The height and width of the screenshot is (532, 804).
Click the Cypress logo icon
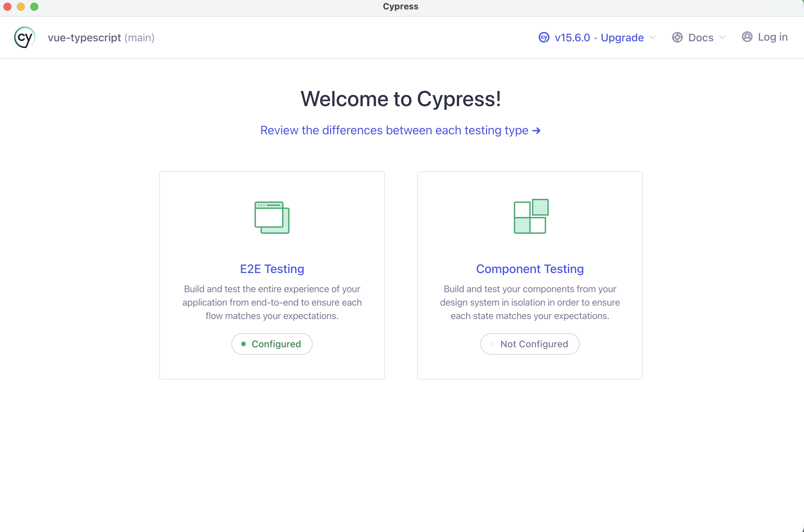tap(25, 37)
